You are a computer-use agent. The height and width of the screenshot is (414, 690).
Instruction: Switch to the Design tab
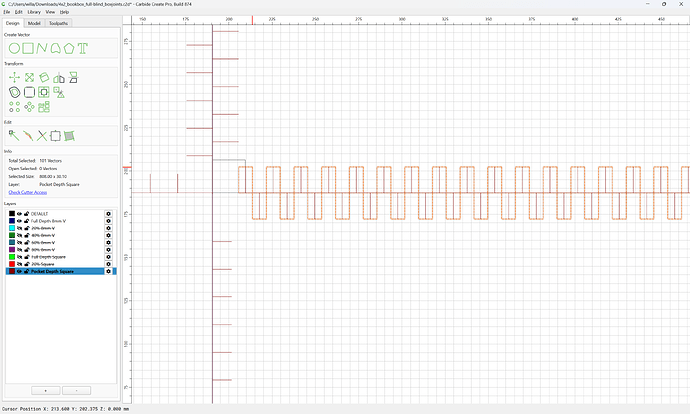coord(12,23)
